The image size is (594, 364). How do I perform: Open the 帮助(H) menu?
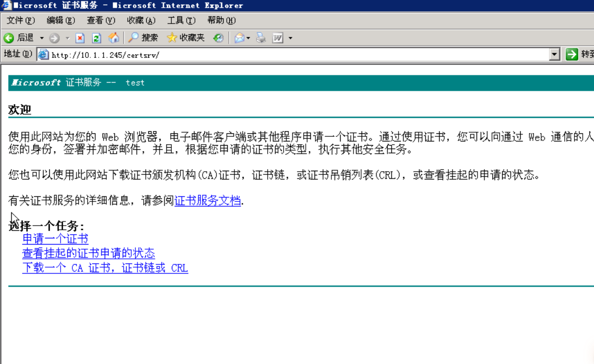point(222,21)
